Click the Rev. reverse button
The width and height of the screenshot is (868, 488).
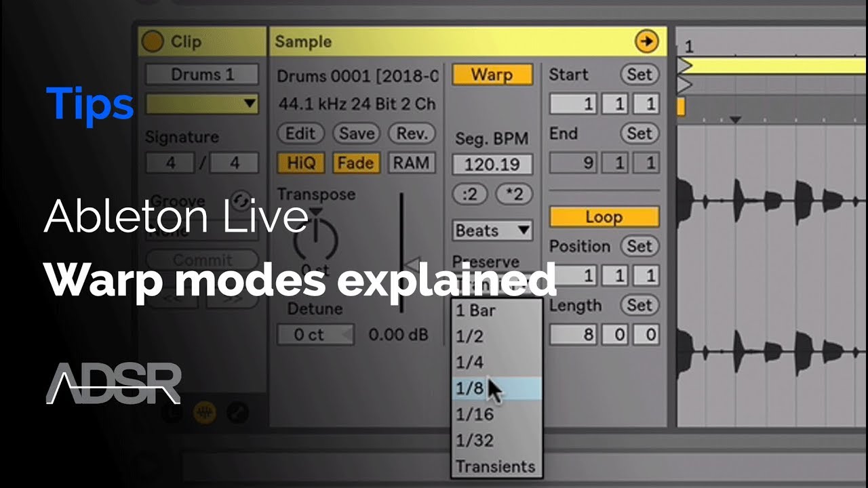click(412, 134)
